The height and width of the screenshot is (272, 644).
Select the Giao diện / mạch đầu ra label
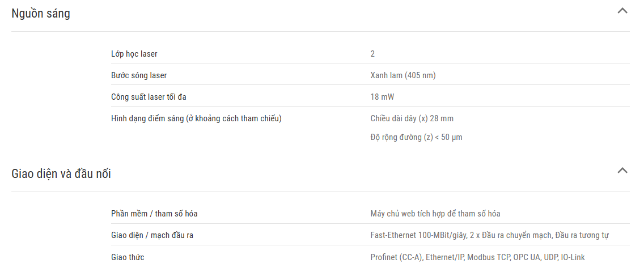tap(152, 236)
